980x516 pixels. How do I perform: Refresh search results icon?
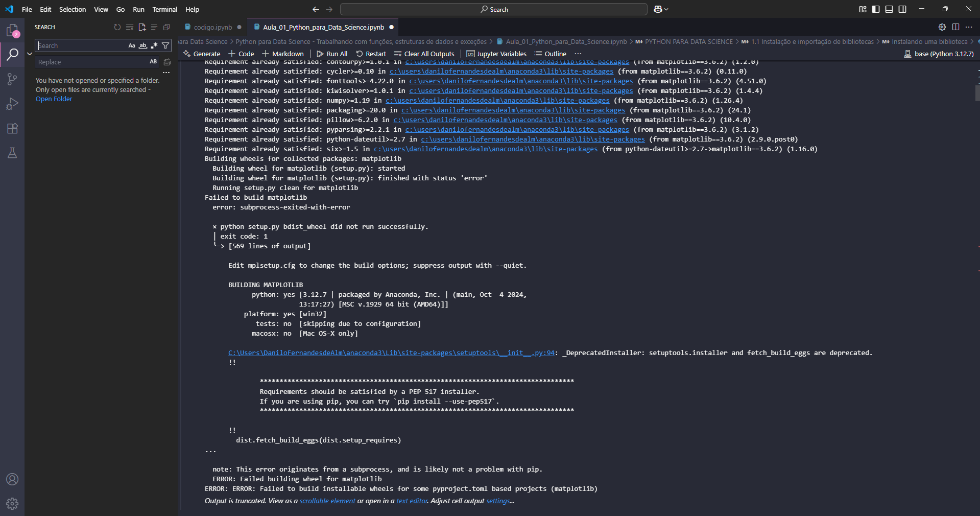coord(117,27)
